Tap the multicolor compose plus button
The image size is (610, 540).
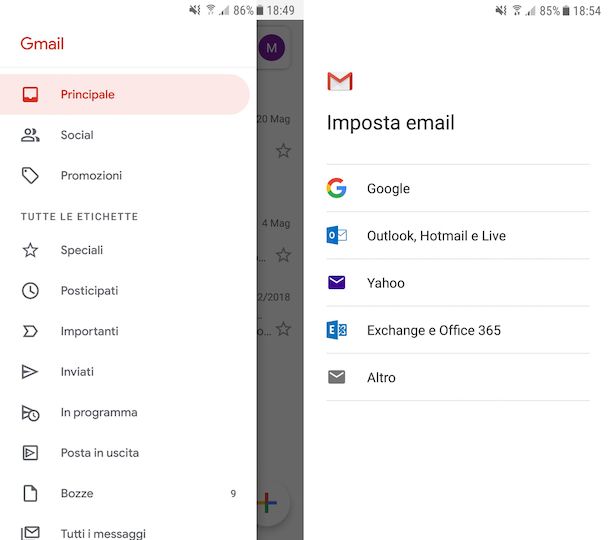click(x=268, y=503)
